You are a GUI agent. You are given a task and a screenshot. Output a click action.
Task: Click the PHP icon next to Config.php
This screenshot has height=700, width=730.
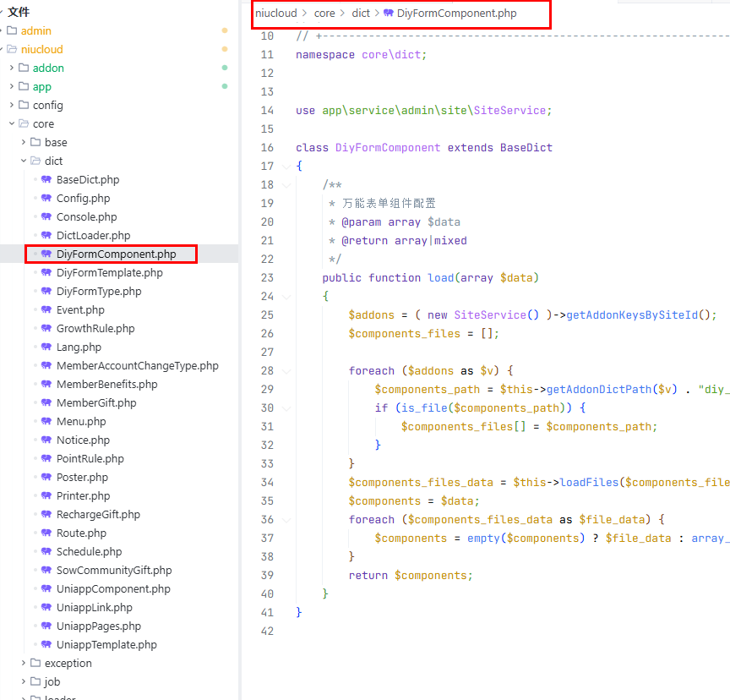click(x=46, y=198)
